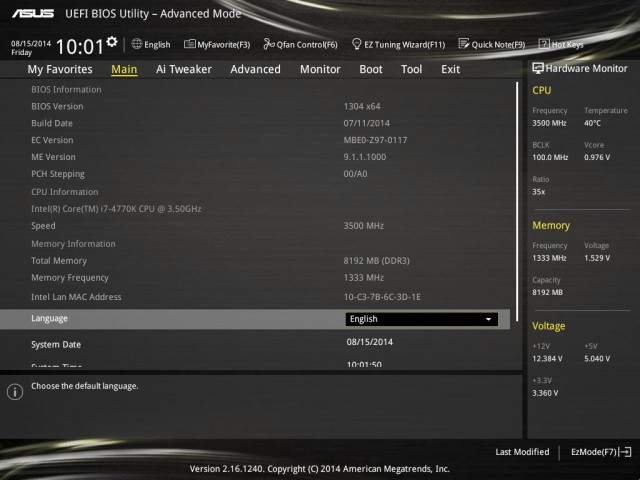Click the +3.3V reading 3.360 V

(545, 393)
